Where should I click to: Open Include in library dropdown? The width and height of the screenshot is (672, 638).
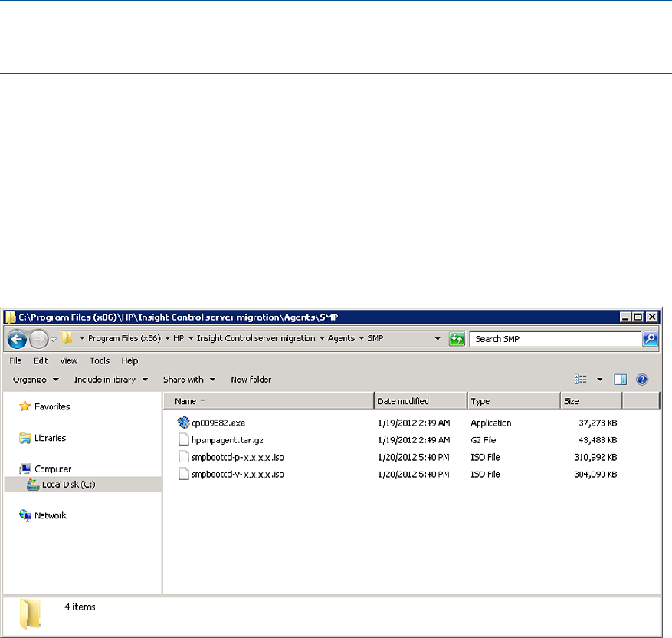[111, 380]
